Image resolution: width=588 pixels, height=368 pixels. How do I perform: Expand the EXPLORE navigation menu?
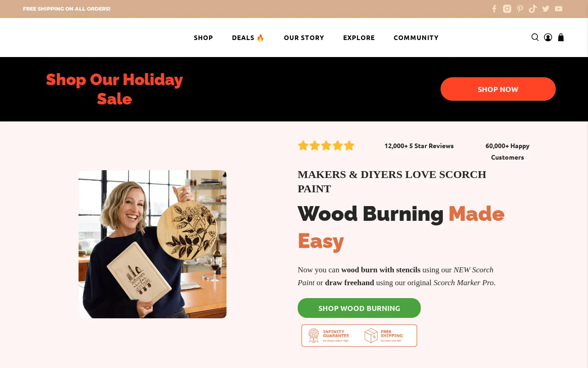(x=359, y=38)
